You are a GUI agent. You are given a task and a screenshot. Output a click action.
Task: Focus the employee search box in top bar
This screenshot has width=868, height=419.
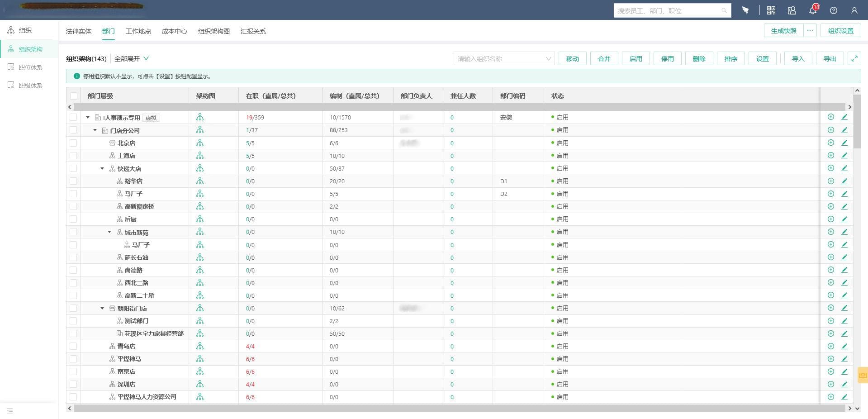(673, 10)
